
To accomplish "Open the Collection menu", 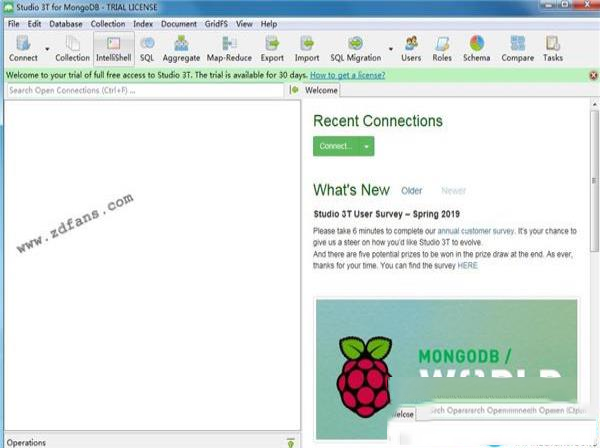I will pos(108,24).
